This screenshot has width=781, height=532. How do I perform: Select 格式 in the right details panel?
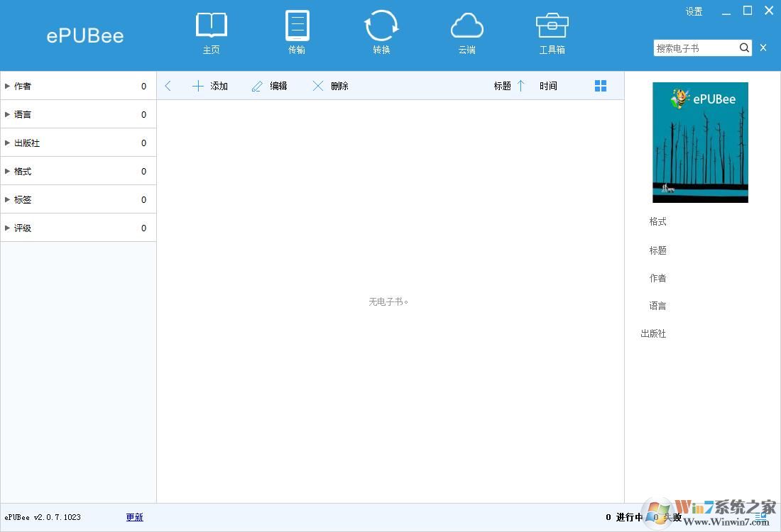click(x=657, y=221)
